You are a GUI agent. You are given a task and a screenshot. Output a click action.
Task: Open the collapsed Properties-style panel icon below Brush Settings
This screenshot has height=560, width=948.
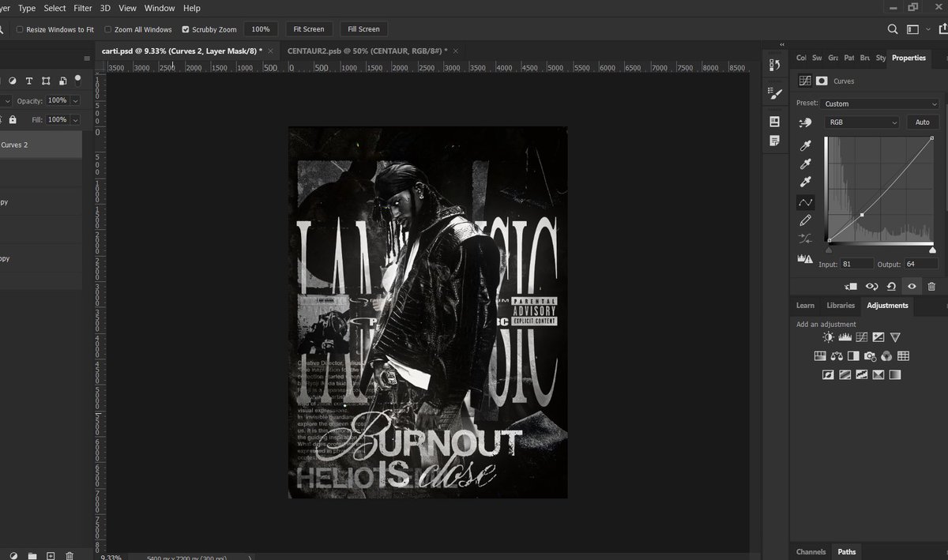point(775,122)
